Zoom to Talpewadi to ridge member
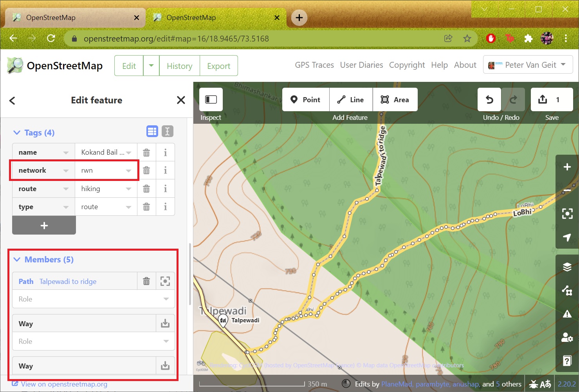The image size is (579, 392). click(165, 281)
